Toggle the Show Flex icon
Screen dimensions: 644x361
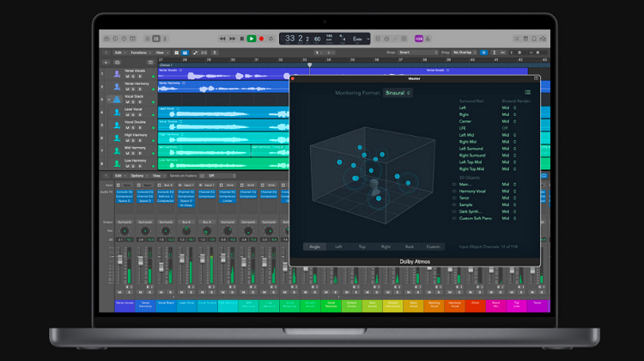(204, 52)
